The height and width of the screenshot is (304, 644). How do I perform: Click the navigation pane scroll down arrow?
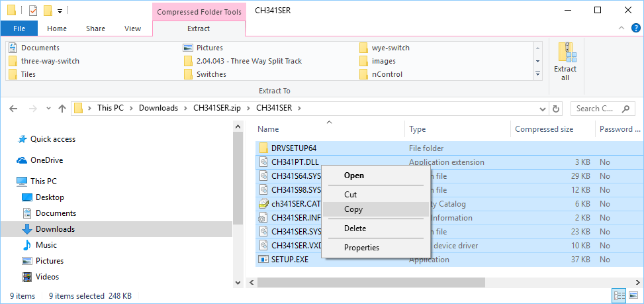(238, 282)
